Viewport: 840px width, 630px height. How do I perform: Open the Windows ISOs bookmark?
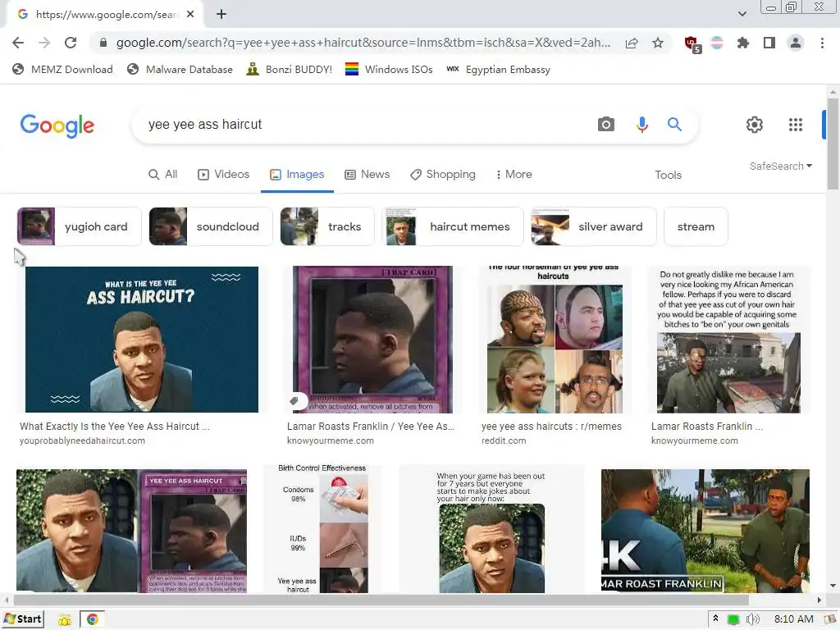tap(389, 69)
